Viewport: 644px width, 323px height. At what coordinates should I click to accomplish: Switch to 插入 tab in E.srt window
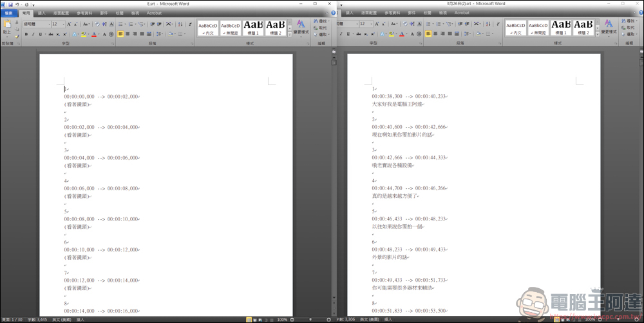41,13
